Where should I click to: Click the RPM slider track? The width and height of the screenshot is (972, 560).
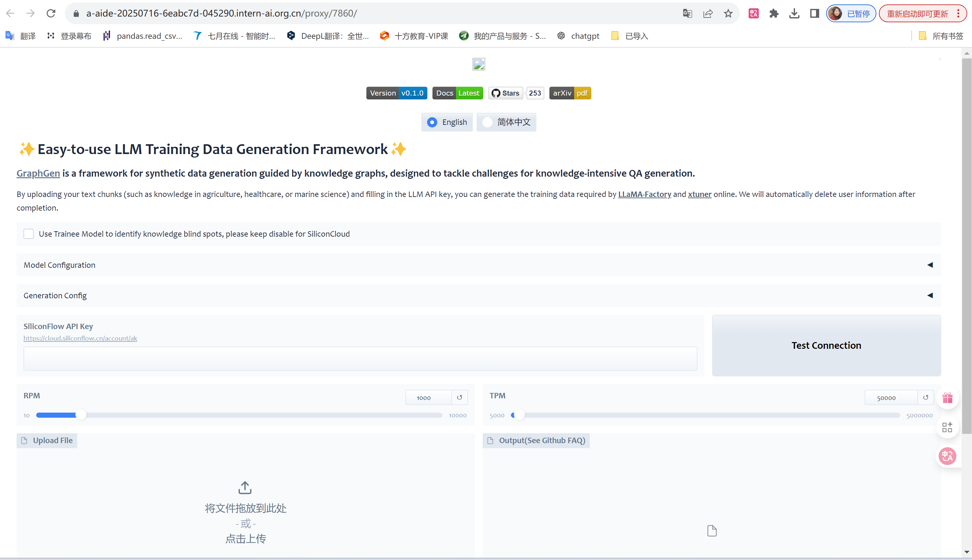coord(239,415)
